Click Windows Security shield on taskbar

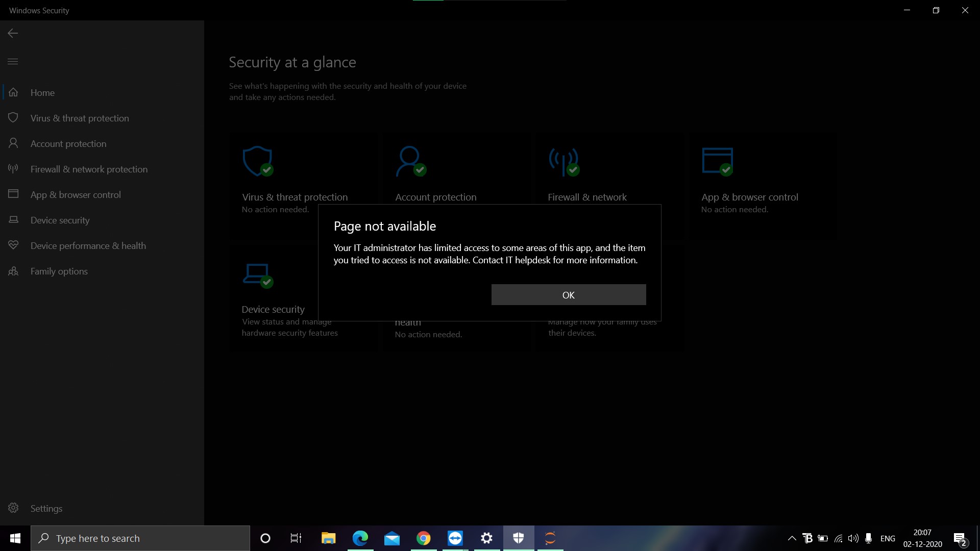[x=519, y=538]
